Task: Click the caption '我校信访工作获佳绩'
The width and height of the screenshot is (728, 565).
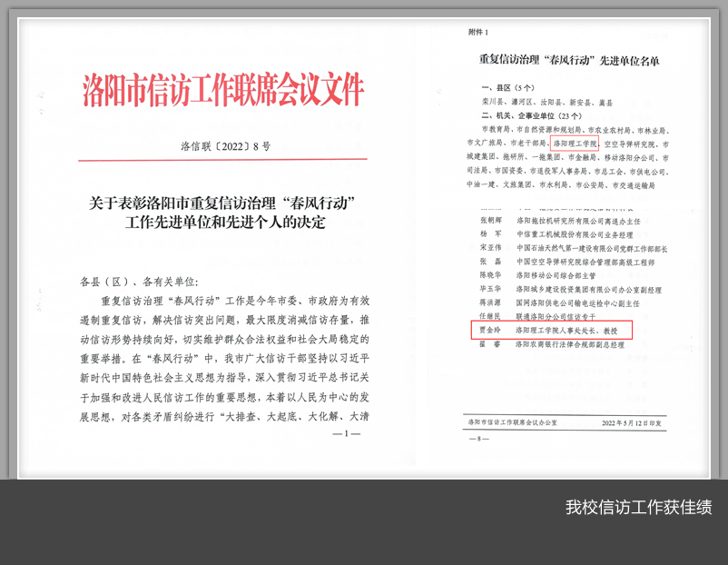Action: coord(638,507)
